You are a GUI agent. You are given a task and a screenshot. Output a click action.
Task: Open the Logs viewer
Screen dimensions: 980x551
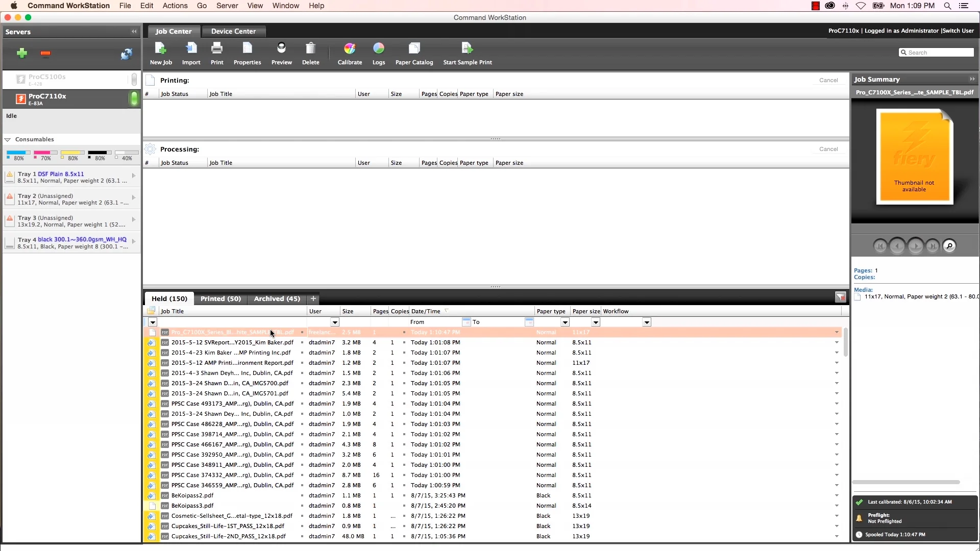(379, 49)
